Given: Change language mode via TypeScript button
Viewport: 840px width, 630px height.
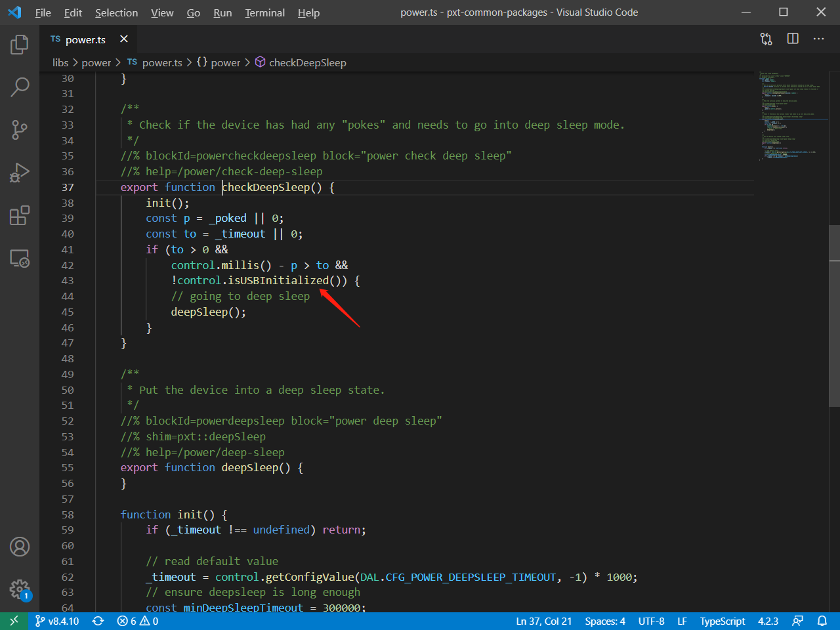Looking at the screenshot, I should click(722, 621).
